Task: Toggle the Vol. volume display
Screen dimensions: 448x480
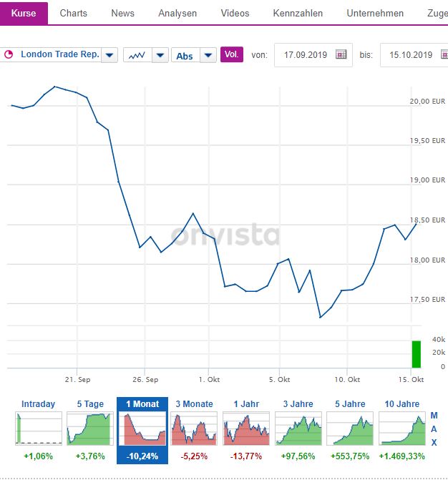Action: 231,54
